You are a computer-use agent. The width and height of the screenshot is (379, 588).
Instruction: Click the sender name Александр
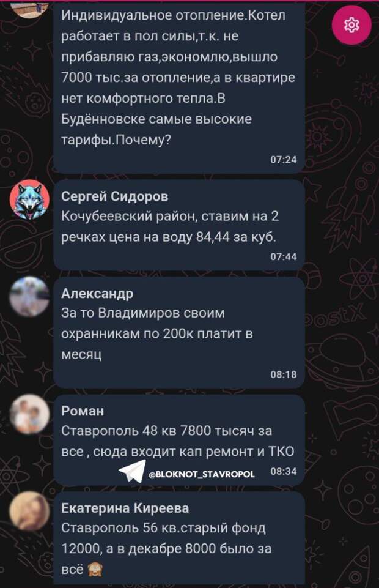97,293
